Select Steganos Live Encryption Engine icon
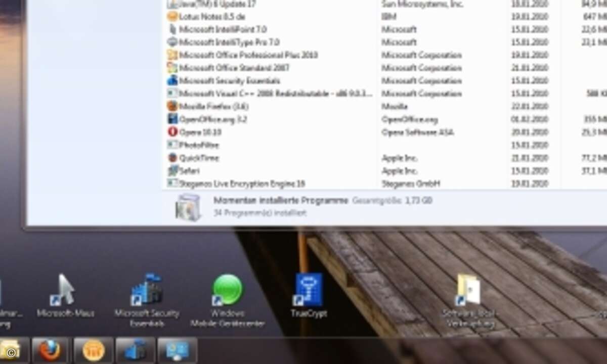The width and height of the screenshot is (607, 364). (x=172, y=184)
